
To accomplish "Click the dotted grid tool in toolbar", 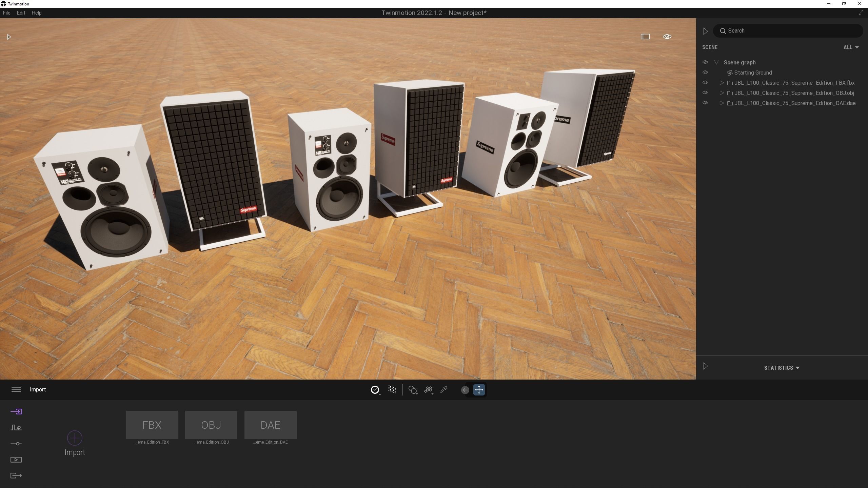I will coord(392,389).
